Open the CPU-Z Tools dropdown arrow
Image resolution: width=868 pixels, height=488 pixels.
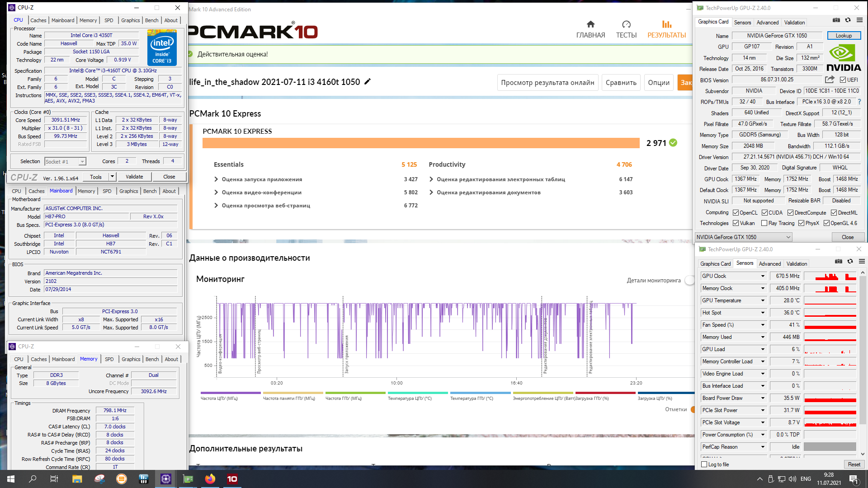pyautogui.click(x=112, y=177)
